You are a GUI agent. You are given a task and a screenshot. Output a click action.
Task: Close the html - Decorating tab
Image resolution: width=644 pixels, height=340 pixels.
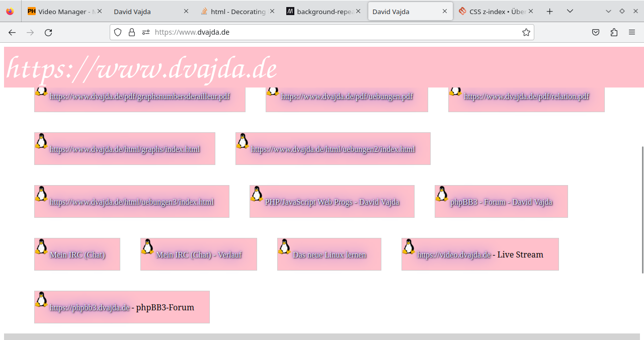pyautogui.click(x=273, y=11)
